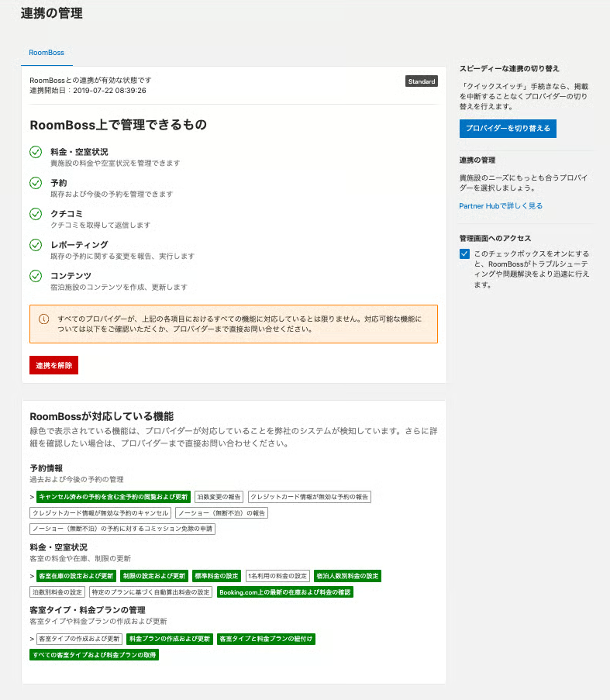Viewport: 610px width, 700px height.
Task: Click the green checkmark beside 料金・空室状況
Action: (36, 152)
